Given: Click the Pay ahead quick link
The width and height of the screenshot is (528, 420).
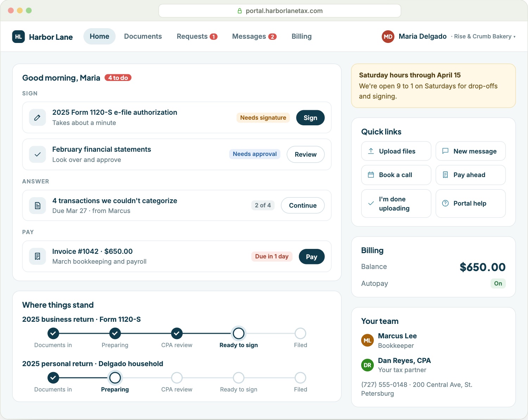Looking at the screenshot, I should tap(471, 175).
